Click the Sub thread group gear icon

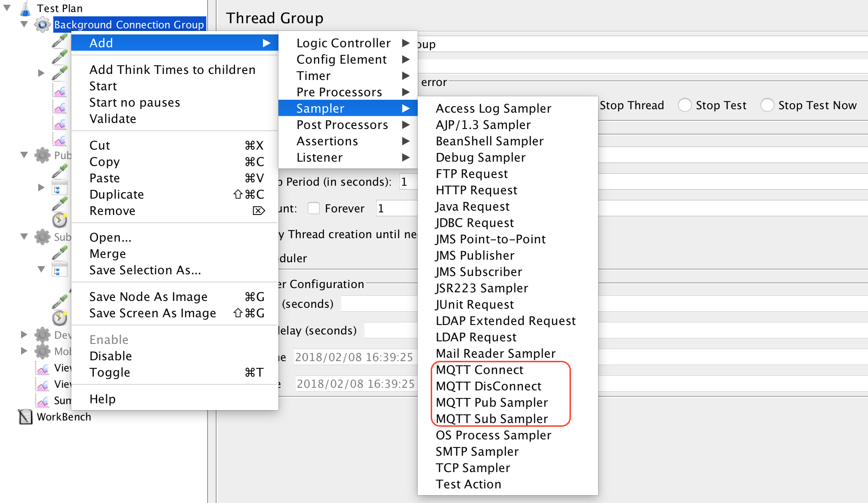pyautogui.click(x=43, y=237)
